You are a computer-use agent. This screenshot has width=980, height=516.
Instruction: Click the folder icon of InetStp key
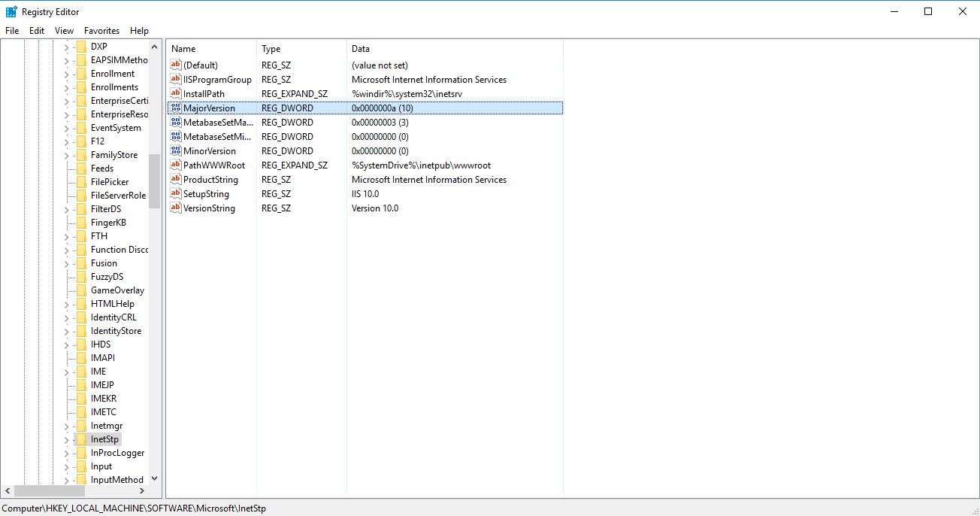click(81, 439)
